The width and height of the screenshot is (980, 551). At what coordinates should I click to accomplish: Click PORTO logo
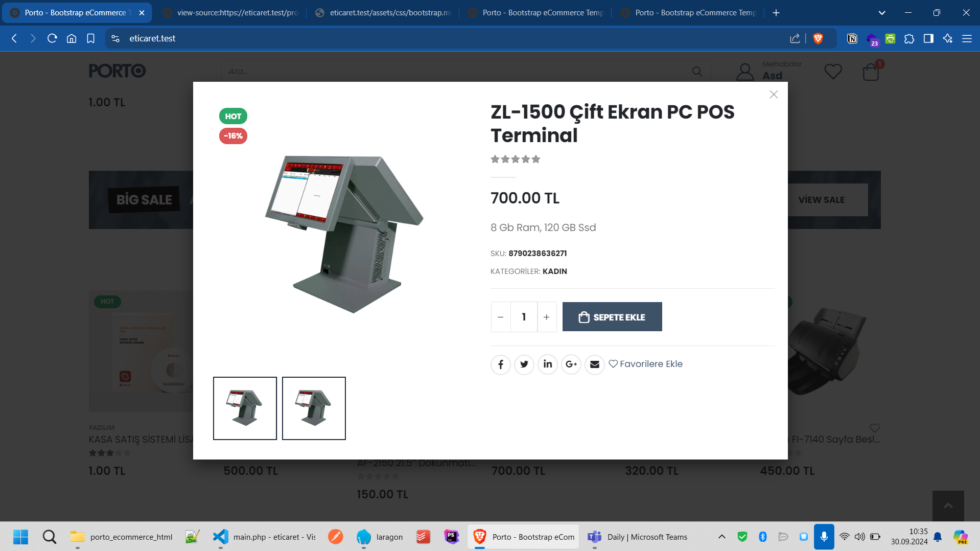click(x=117, y=71)
